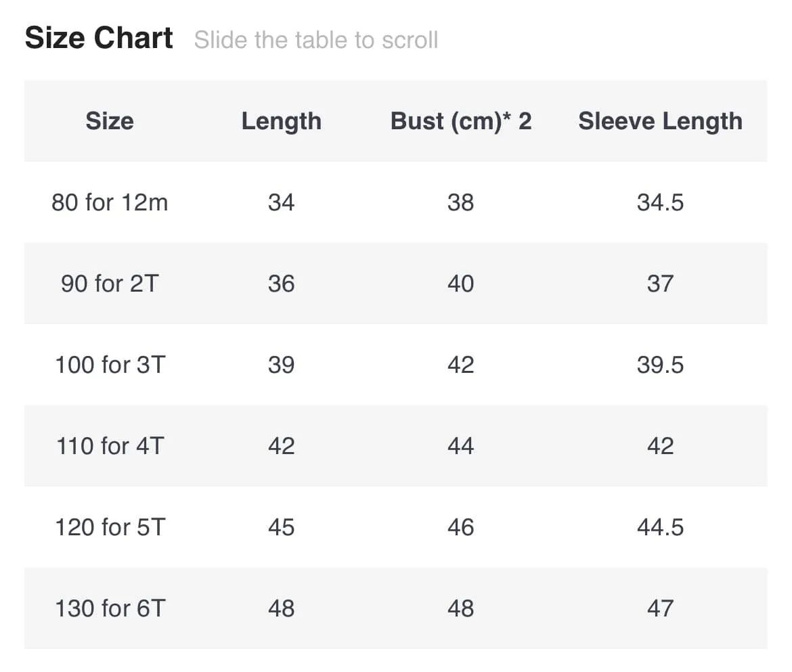The width and height of the screenshot is (792, 672).
Task: Select the '90 for 2T' size row
Action: click(395, 284)
